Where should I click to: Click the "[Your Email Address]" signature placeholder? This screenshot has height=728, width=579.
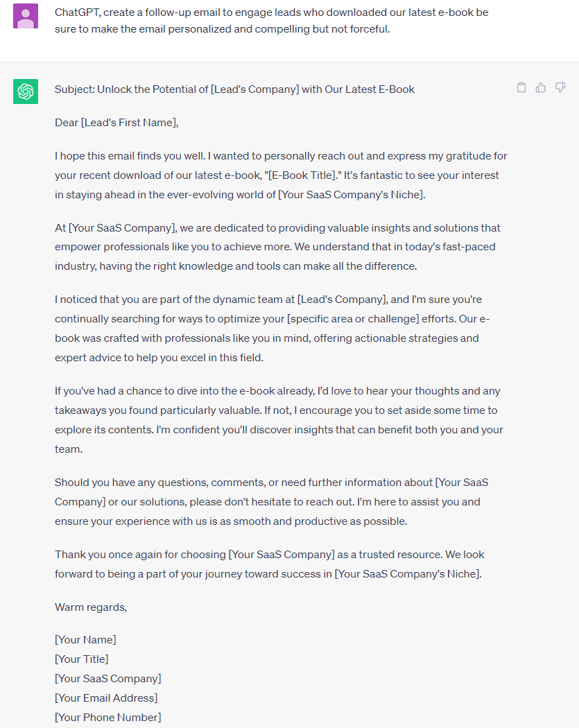106,697
